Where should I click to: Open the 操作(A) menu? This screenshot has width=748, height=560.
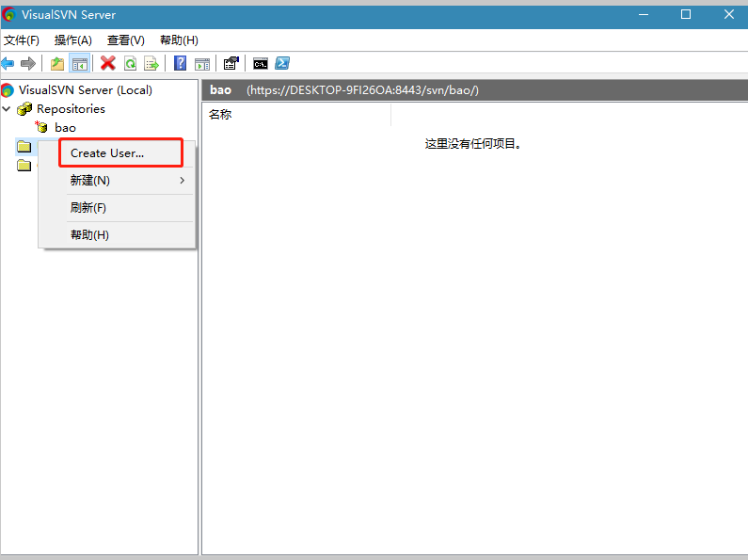tap(73, 40)
